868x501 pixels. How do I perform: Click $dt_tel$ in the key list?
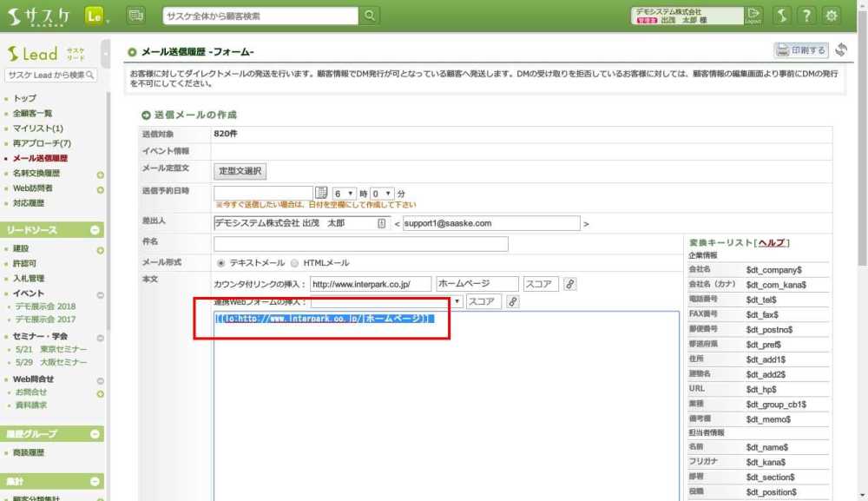click(x=761, y=300)
